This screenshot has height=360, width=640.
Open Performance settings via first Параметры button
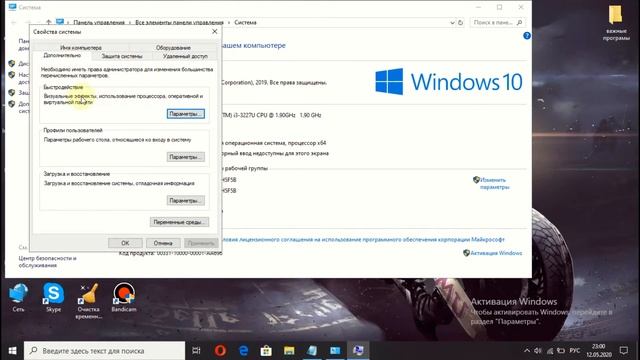pos(186,114)
